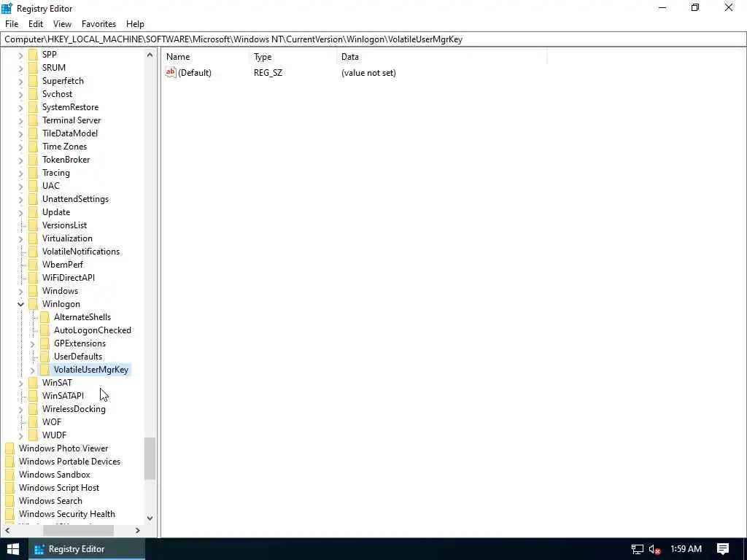The width and height of the screenshot is (747, 560).
Task: Click the SRUM folder icon
Action: 33,68
